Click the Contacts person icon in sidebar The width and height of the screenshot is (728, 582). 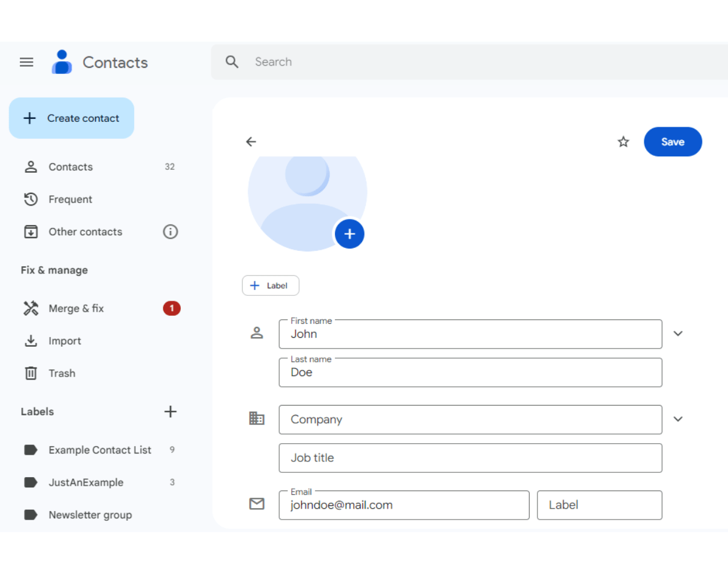click(30, 167)
